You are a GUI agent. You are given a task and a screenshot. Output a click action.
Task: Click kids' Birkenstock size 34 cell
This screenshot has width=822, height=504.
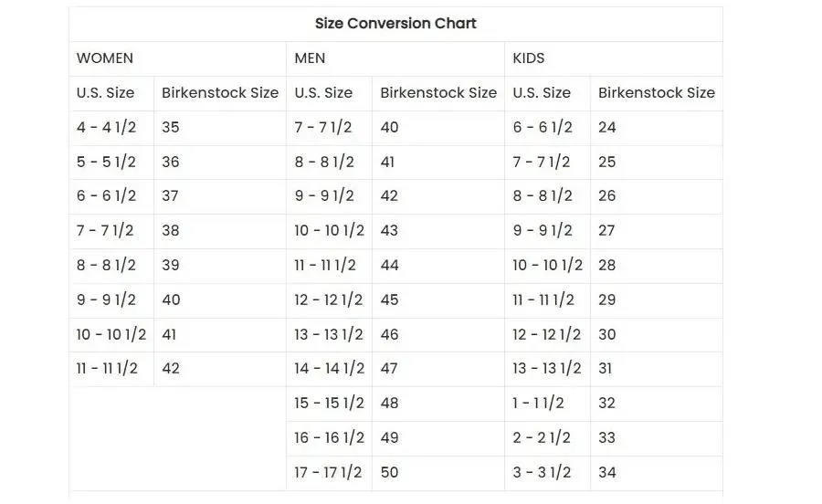(x=607, y=473)
